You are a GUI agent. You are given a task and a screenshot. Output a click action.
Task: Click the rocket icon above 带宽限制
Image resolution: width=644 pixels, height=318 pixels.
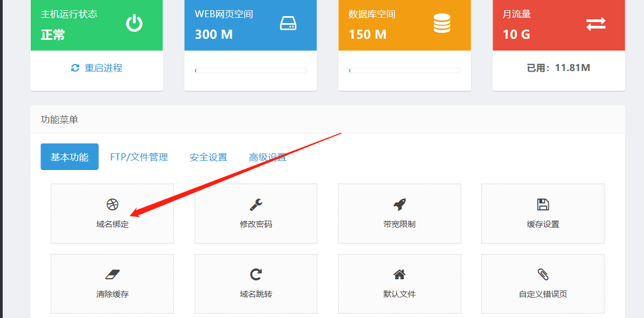tap(400, 204)
